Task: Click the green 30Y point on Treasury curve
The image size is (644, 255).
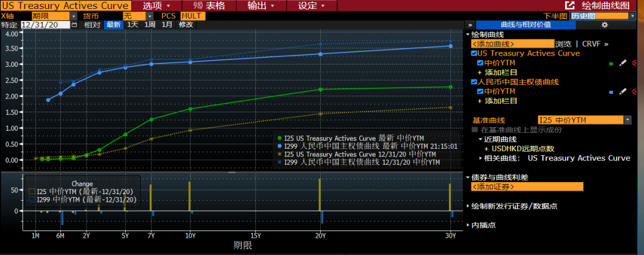Action: [451, 87]
